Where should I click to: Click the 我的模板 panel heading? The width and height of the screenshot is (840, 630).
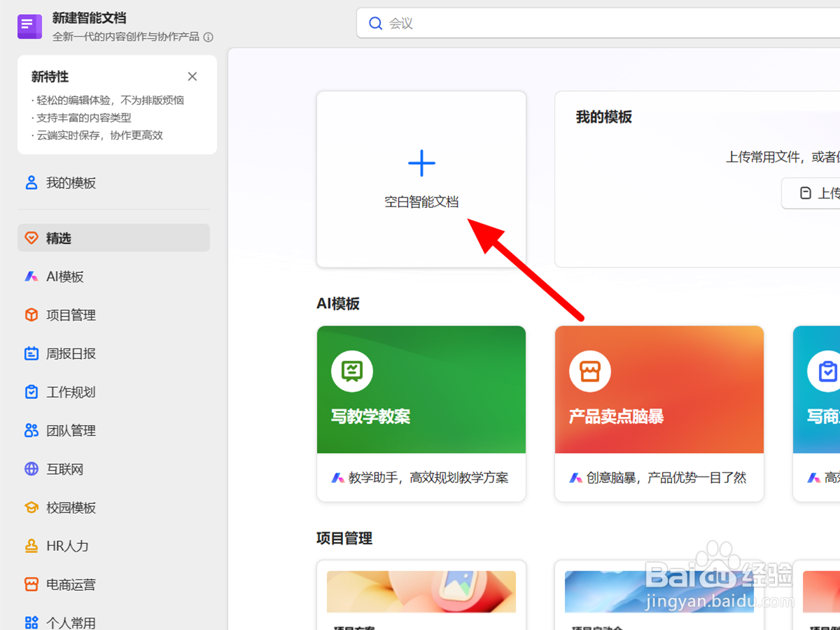[604, 117]
